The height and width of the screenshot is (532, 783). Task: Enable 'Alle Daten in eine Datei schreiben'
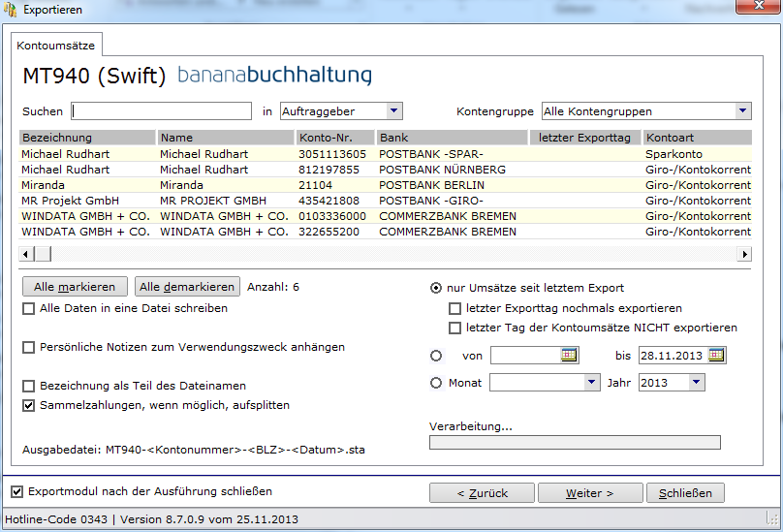tap(28, 309)
